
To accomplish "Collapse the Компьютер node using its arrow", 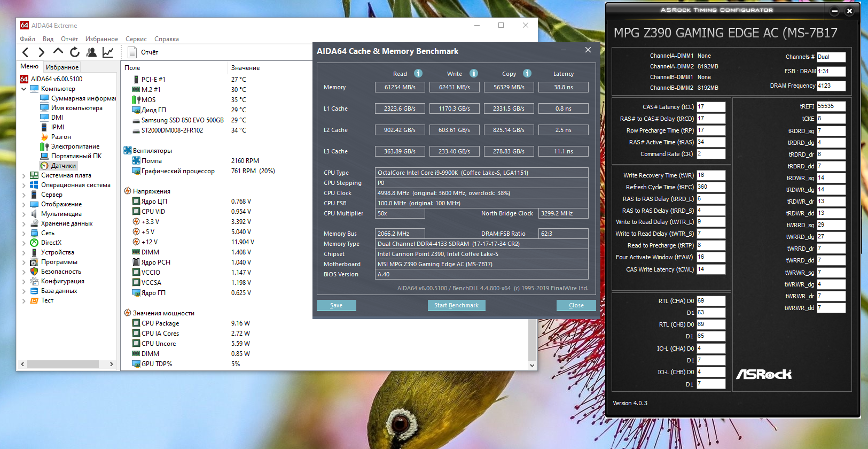I will coord(24,89).
